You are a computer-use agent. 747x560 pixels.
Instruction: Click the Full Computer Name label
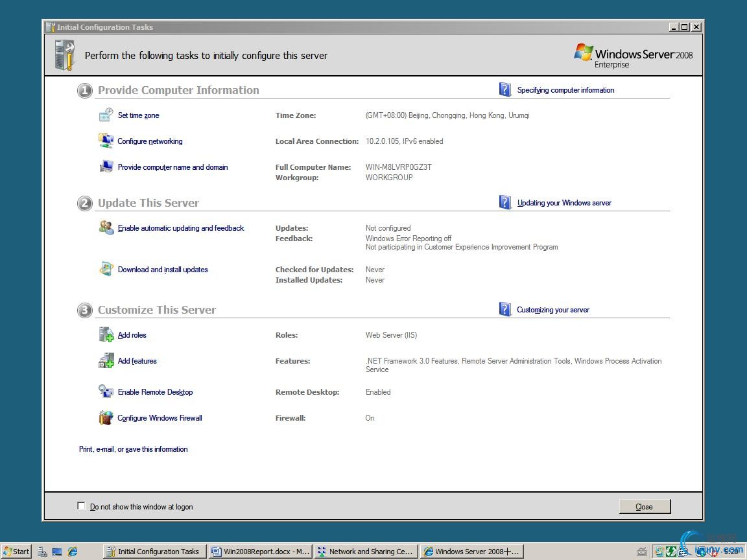coord(313,167)
